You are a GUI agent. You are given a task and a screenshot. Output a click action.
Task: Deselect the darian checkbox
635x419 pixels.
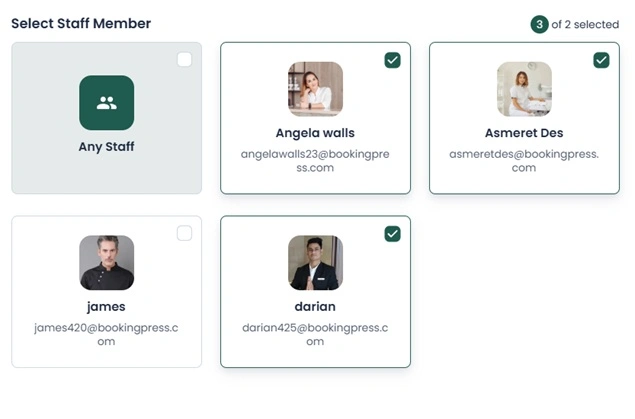392,233
